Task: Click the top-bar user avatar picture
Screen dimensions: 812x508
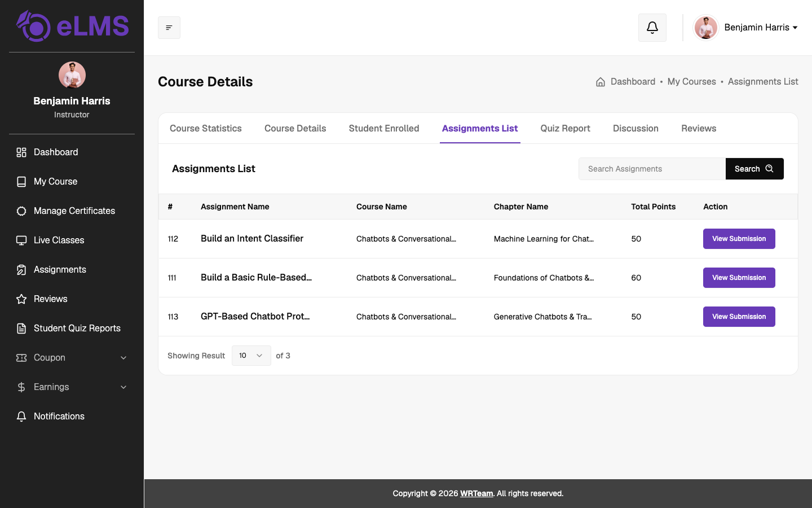Action: coord(705,28)
